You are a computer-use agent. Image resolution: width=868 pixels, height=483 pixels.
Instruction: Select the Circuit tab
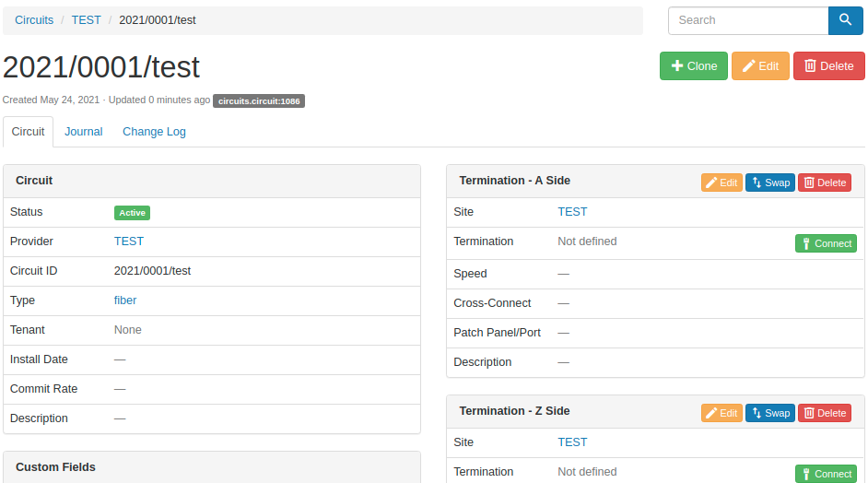(x=28, y=132)
